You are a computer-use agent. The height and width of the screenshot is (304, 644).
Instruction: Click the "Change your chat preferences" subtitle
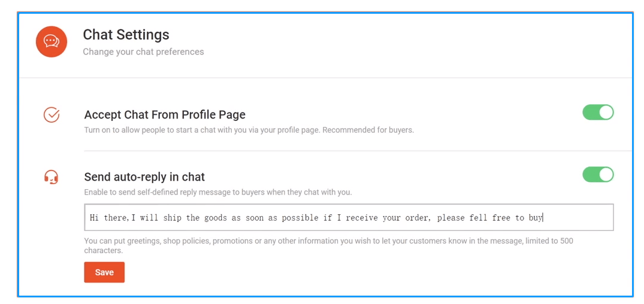coord(143,52)
